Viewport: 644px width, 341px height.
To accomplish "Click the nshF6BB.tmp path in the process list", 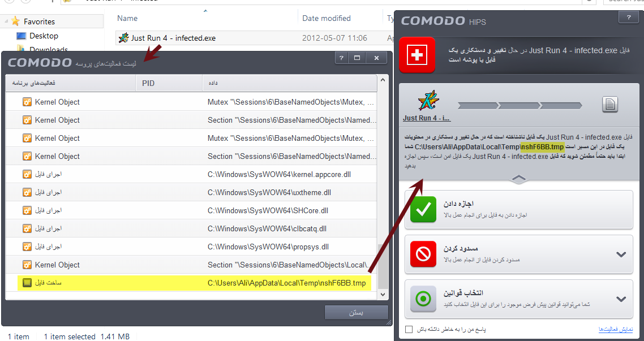I will tap(287, 283).
